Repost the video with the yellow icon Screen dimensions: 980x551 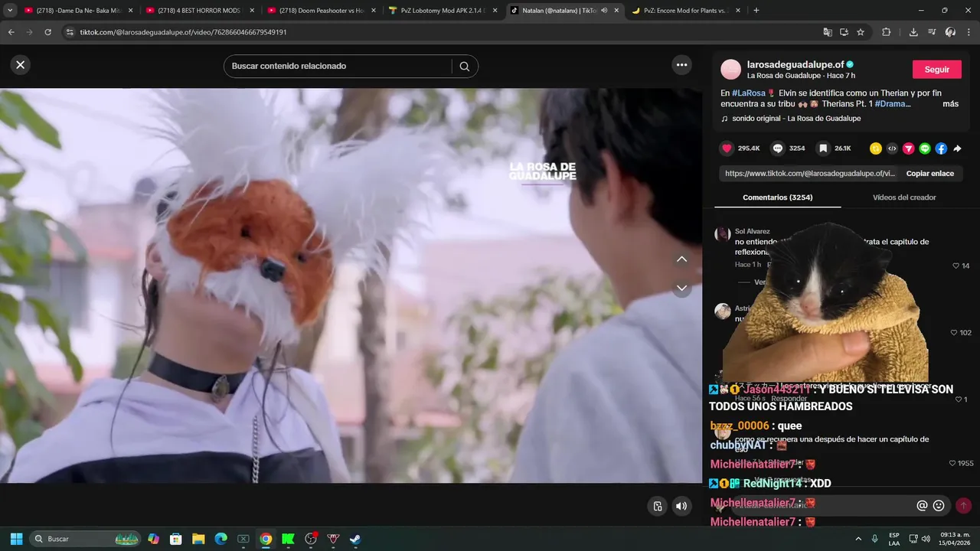pyautogui.click(x=875, y=148)
